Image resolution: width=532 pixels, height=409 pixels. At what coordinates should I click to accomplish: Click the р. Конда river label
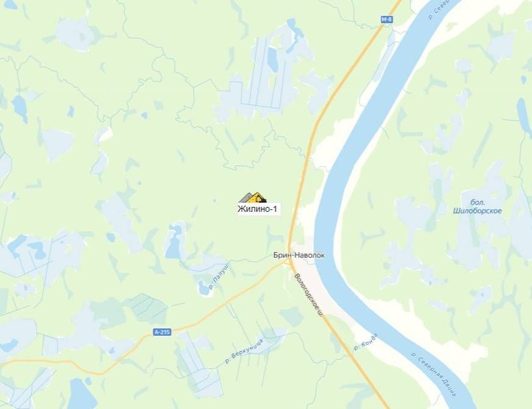365,342
